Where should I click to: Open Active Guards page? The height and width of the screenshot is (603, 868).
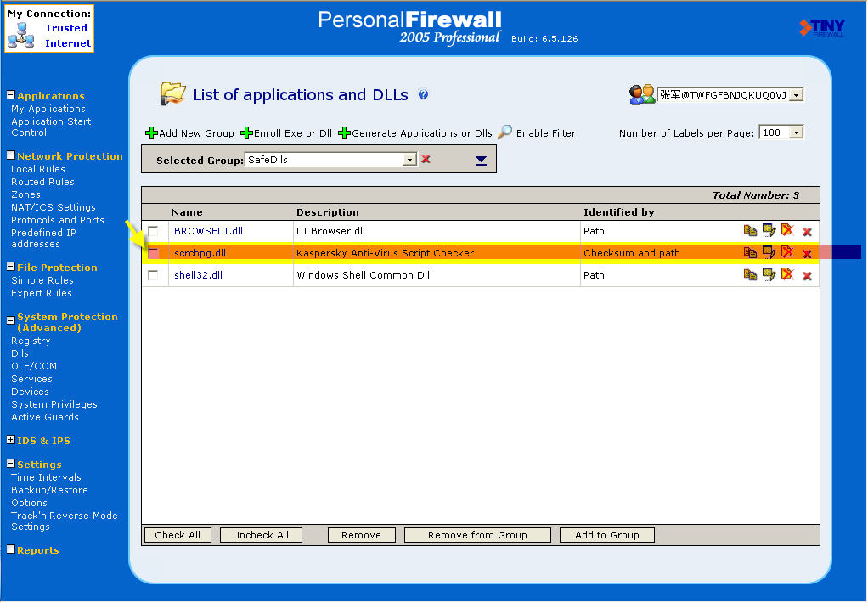tap(45, 418)
